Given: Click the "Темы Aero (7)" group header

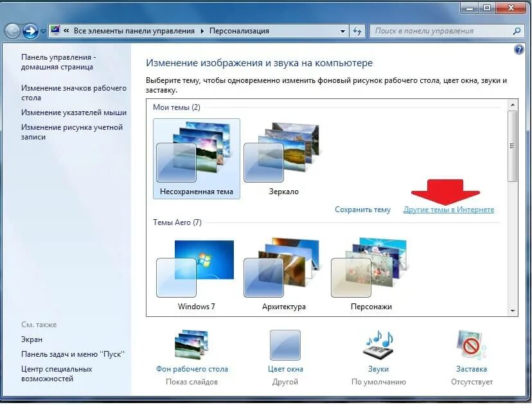Looking at the screenshot, I should [177, 222].
